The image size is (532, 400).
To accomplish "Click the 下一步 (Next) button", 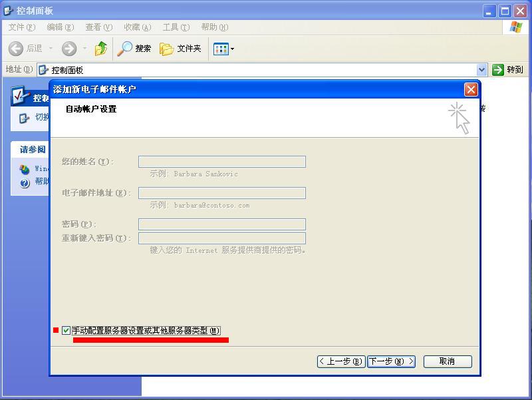I will click(392, 361).
